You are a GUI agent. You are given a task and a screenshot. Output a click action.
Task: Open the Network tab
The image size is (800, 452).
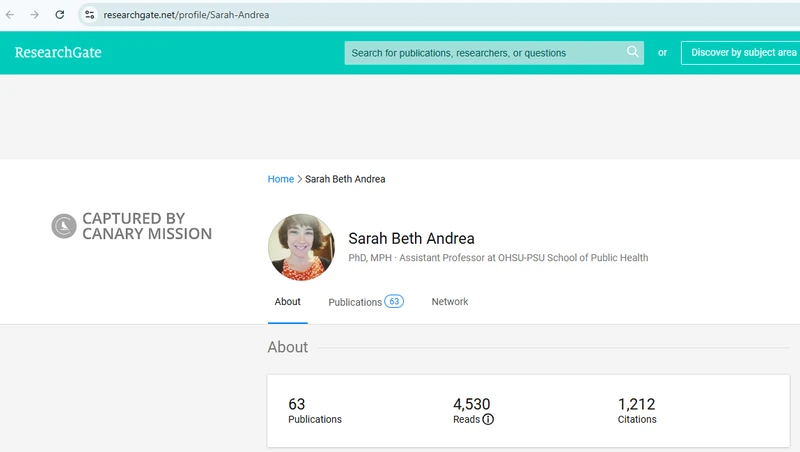click(x=449, y=302)
